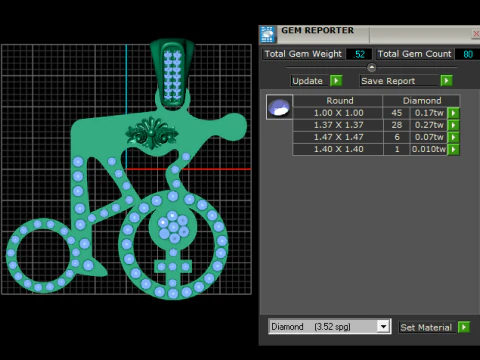
Task: Click the cluster of gems in the female symbol
Action: tap(173, 227)
